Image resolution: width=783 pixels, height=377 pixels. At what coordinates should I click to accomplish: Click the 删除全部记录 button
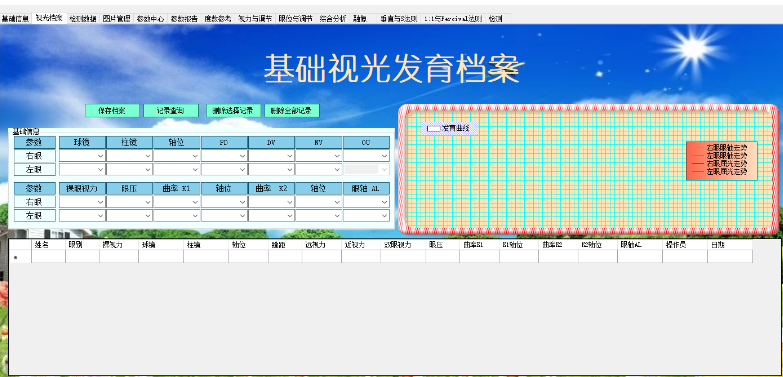point(292,111)
